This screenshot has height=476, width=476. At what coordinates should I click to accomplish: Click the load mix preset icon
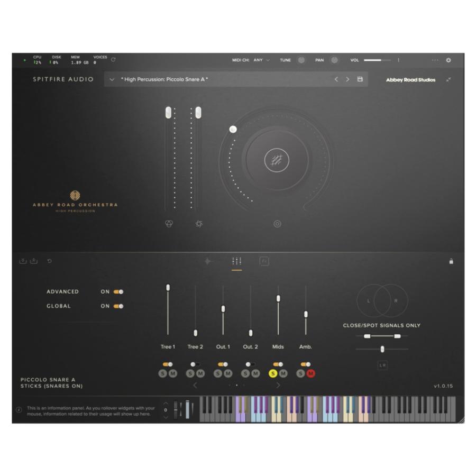[x=23, y=261]
